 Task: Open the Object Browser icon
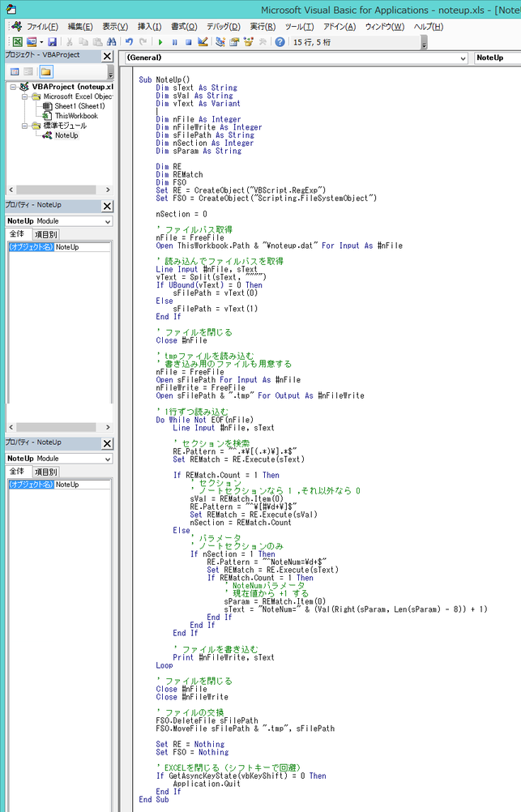coord(248,42)
